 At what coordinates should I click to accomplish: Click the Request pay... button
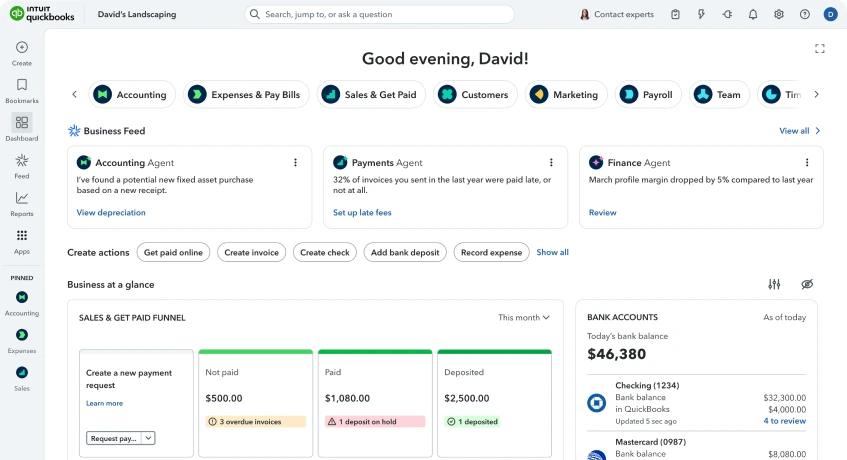114,438
